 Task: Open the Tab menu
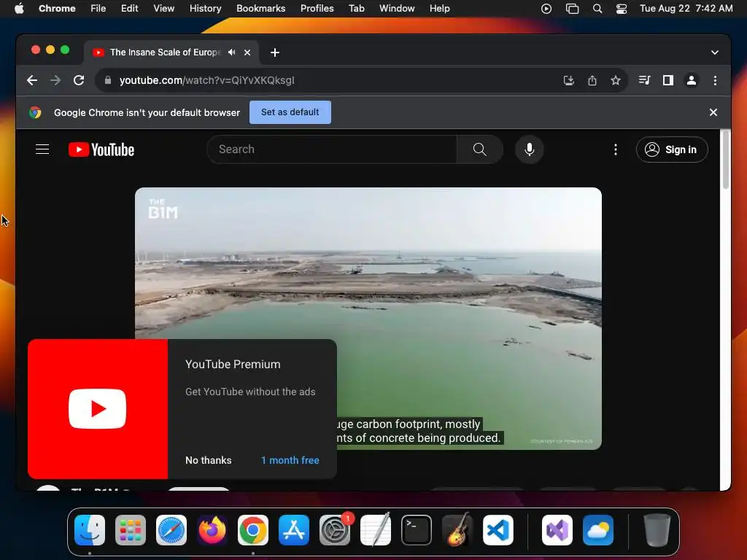point(356,9)
